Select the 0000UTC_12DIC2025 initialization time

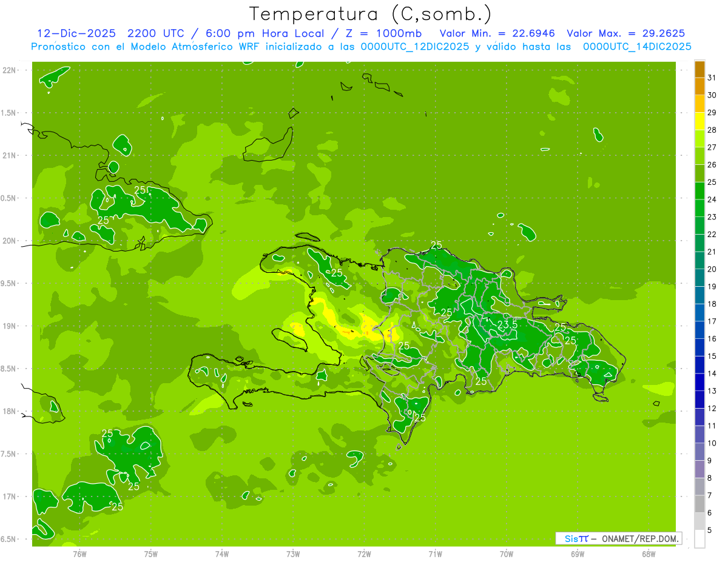pyautogui.click(x=414, y=47)
